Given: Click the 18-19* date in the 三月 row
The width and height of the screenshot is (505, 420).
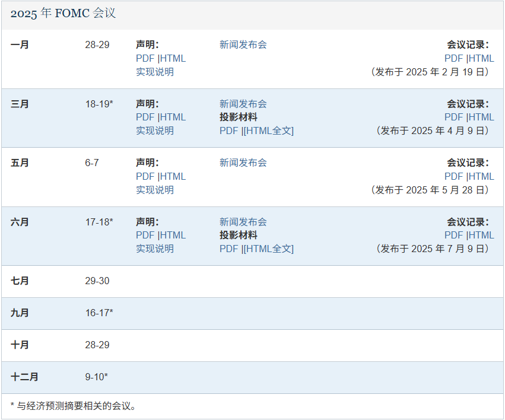Looking at the screenshot, I should click(x=99, y=104).
